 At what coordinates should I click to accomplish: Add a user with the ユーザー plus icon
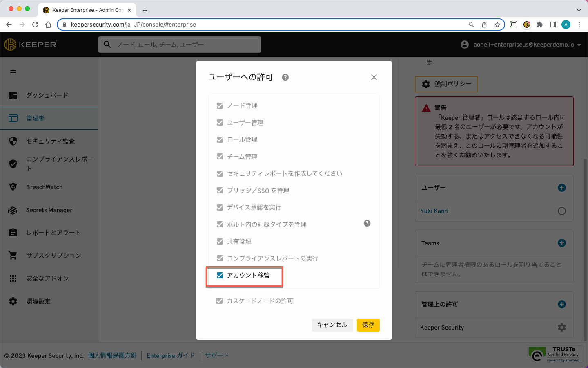point(562,188)
